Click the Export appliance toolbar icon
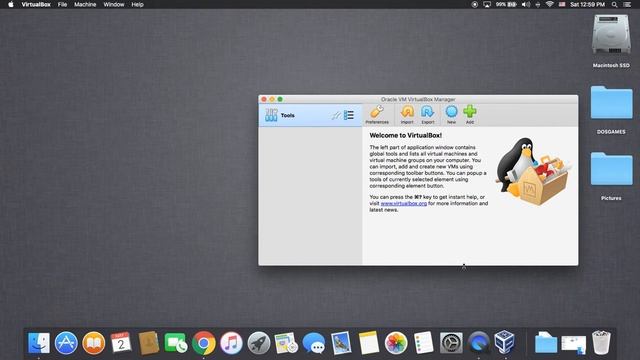 click(x=428, y=115)
